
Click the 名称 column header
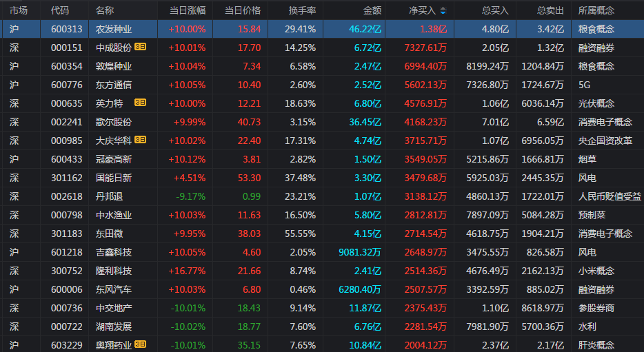tap(105, 10)
